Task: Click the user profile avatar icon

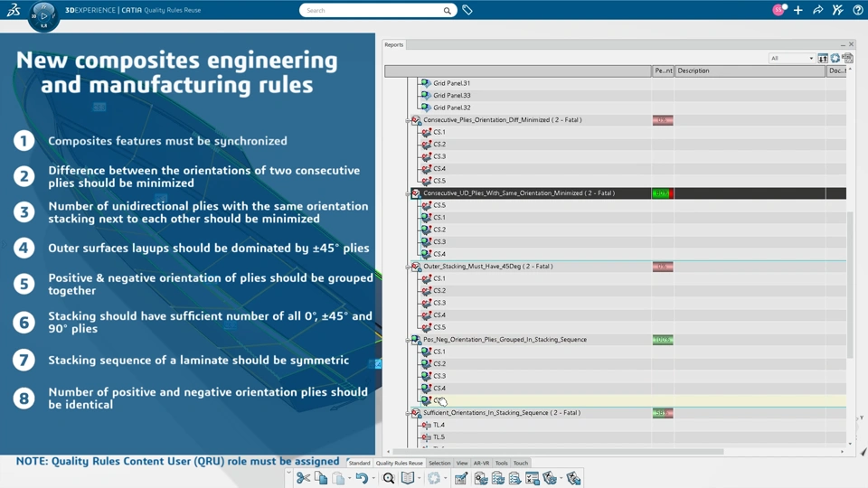Action: 778,10
